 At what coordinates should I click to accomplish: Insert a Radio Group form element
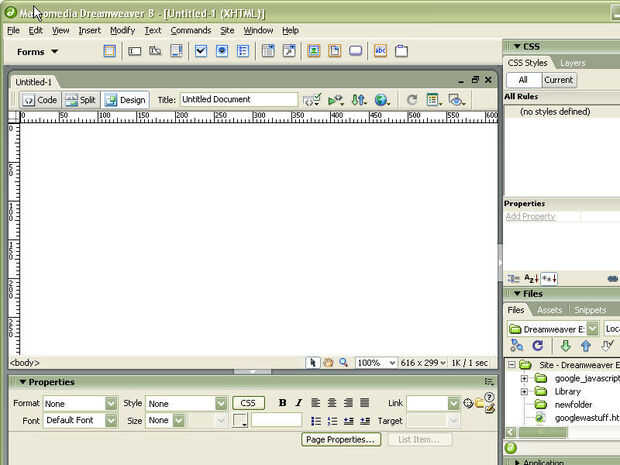pyautogui.click(x=243, y=51)
